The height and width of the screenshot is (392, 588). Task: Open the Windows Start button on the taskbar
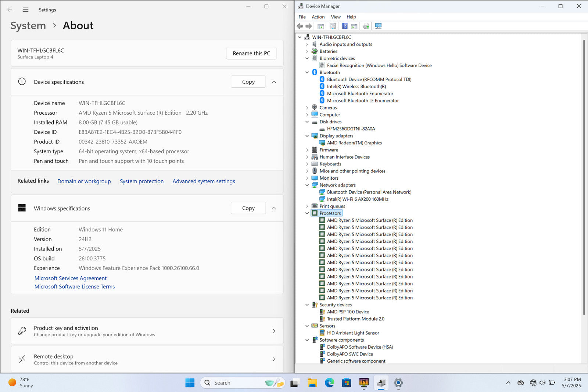coord(190,383)
